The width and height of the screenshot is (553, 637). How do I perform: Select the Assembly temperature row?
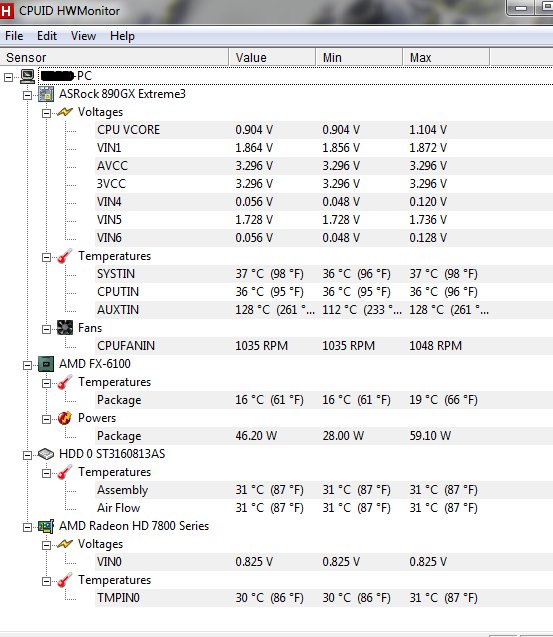pyautogui.click(x=324, y=490)
